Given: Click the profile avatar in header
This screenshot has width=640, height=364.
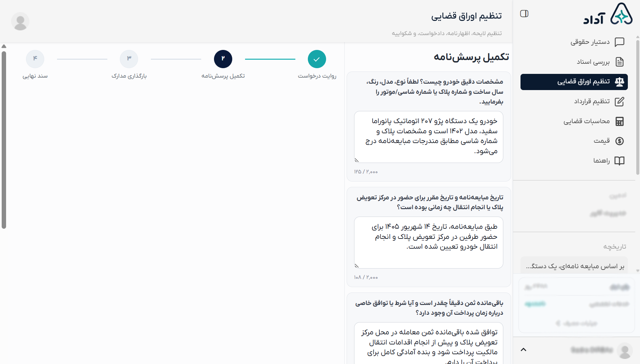Looking at the screenshot, I should (20, 21).
